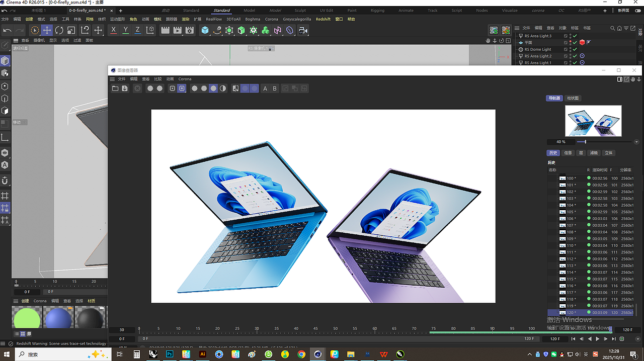Toggle X axis lock

(x=113, y=30)
